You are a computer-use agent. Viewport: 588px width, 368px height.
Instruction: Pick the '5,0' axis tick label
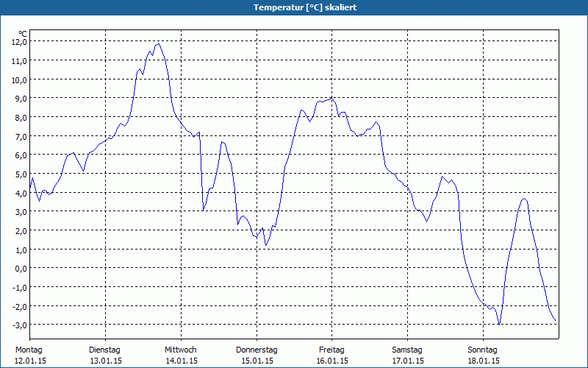tap(21, 174)
